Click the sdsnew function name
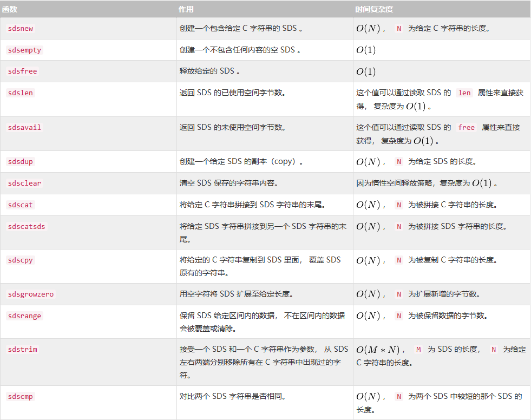The width and height of the screenshot is (531, 420). click(x=21, y=29)
